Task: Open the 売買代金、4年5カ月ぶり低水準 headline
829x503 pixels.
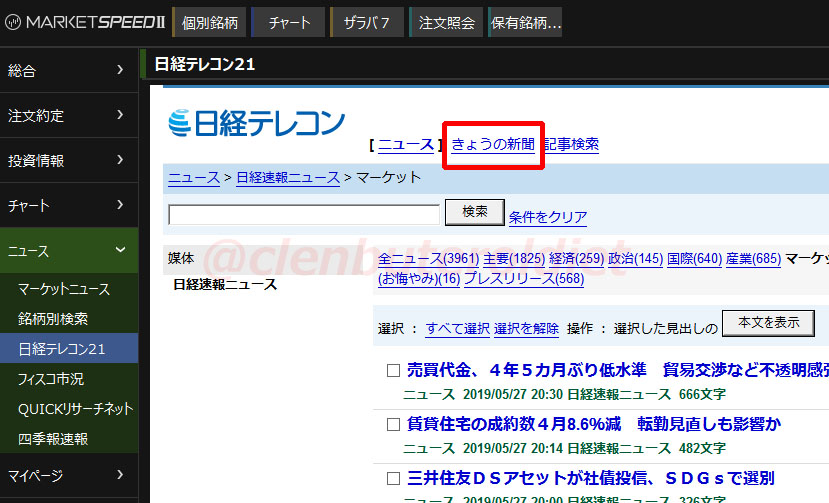Action: (x=618, y=370)
